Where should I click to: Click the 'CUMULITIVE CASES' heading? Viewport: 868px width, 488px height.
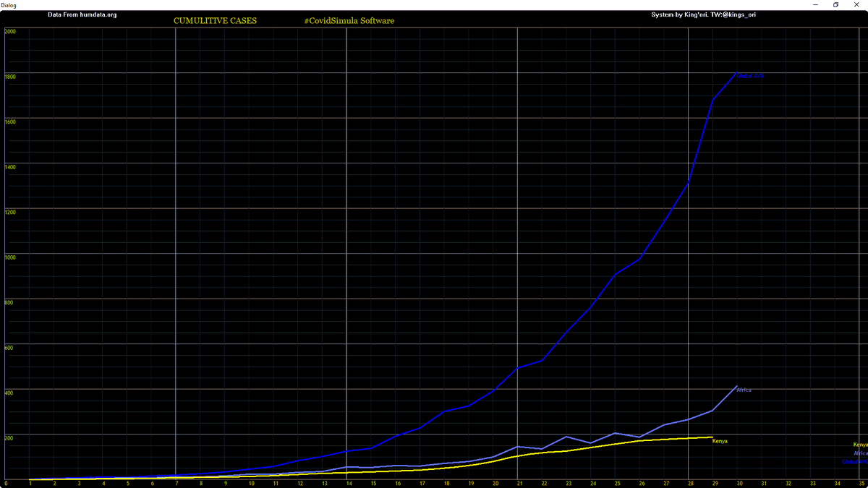(215, 21)
